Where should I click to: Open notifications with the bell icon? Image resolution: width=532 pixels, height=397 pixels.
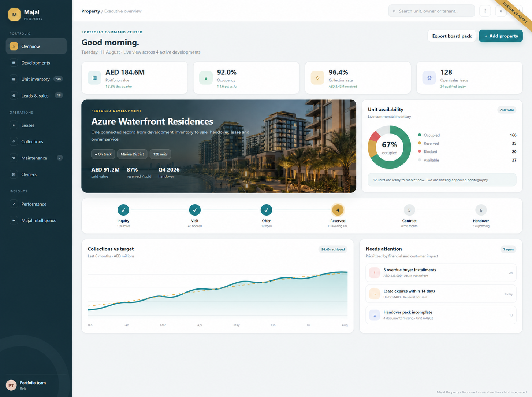tap(501, 11)
